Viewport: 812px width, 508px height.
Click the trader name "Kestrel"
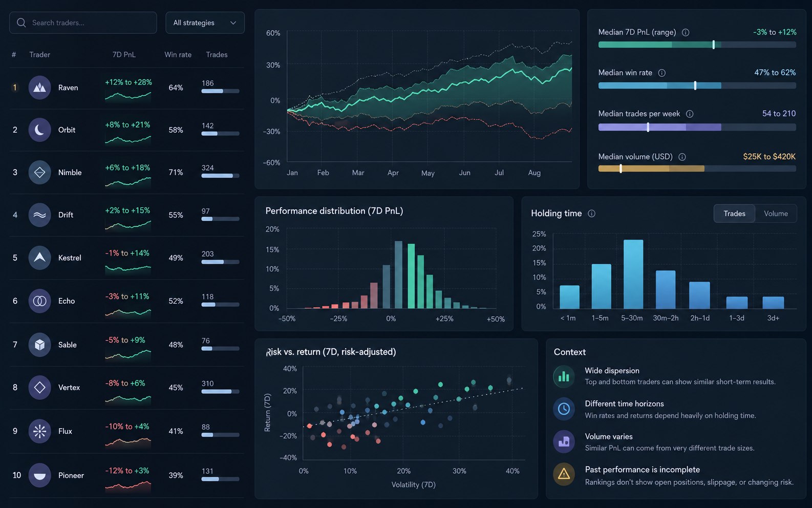tap(70, 258)
